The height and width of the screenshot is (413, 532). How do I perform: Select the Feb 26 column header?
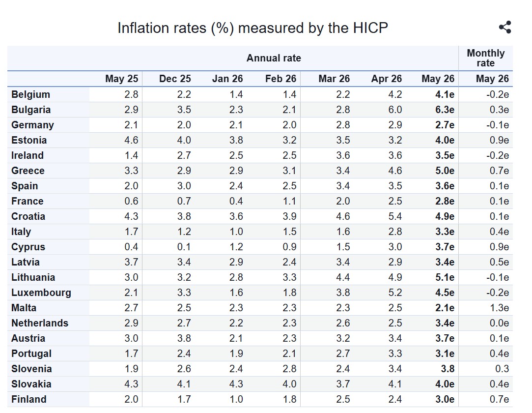pos(280,79)
